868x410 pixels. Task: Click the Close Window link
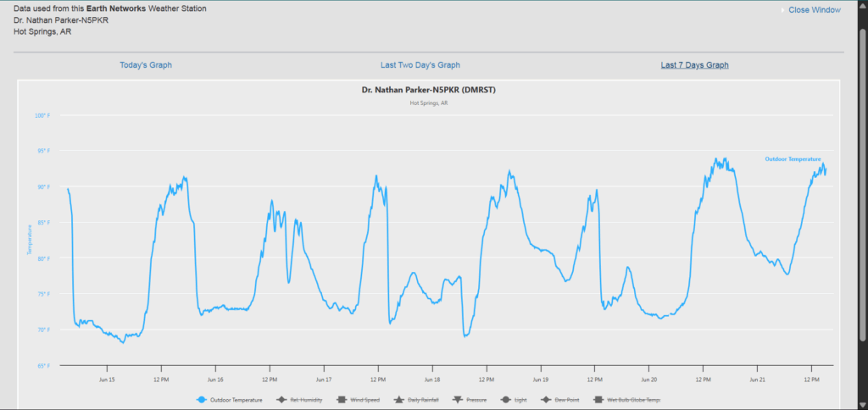[x=814, y=10]
